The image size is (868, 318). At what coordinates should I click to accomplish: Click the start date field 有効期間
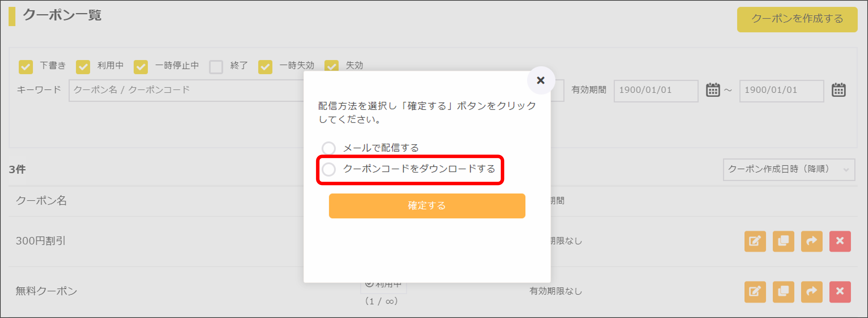(656, 90)
